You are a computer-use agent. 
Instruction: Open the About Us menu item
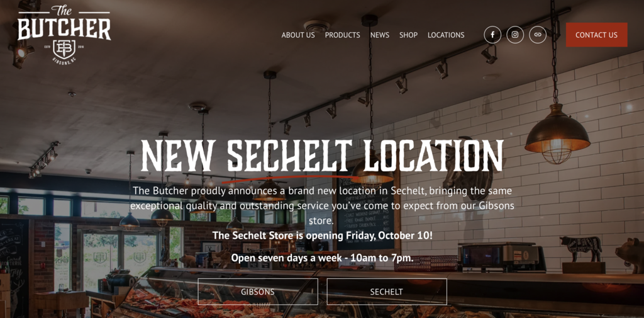(x=298, y=35)
